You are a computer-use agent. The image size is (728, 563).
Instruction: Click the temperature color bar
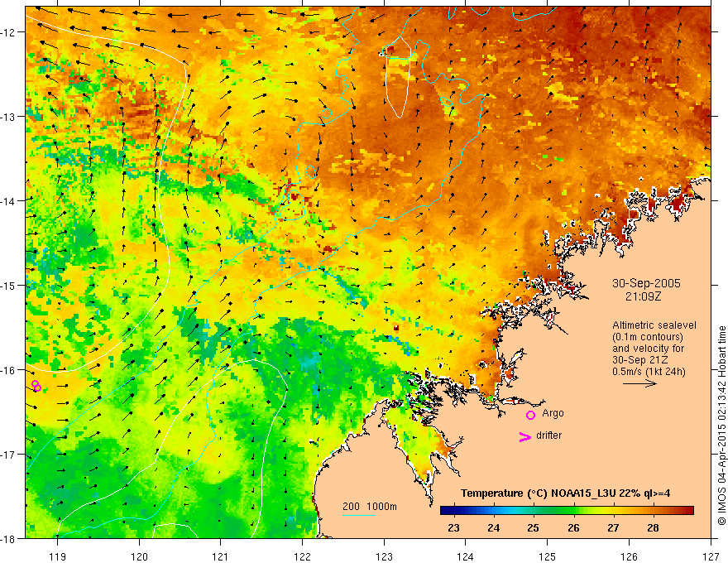coord(567,511)
